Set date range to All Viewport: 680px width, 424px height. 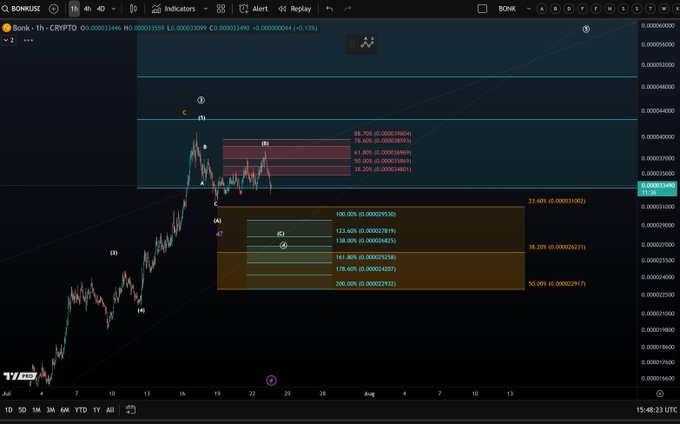(110, 410)
